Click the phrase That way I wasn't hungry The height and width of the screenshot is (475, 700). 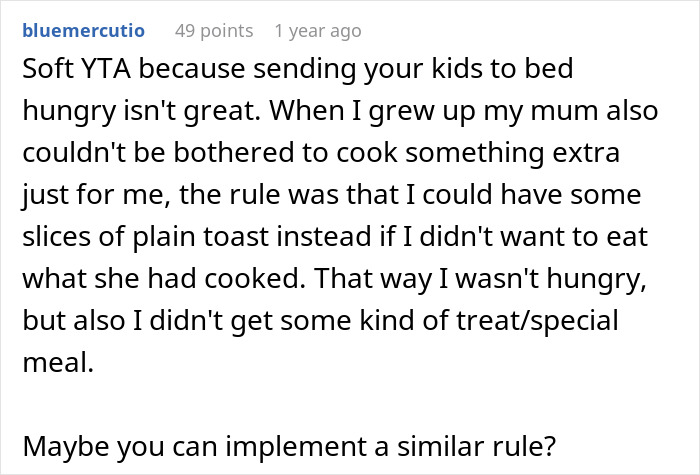click(x=480, y=279)
